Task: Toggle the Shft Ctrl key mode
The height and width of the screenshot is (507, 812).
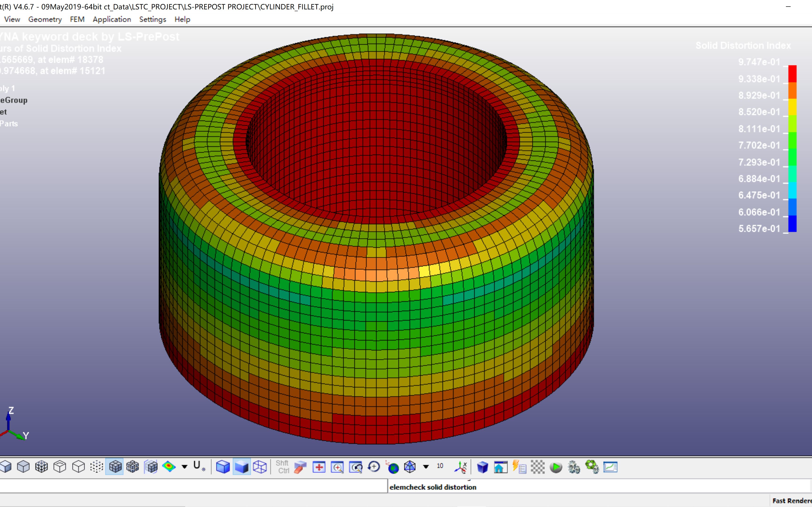Action: (x=282, y=467)
